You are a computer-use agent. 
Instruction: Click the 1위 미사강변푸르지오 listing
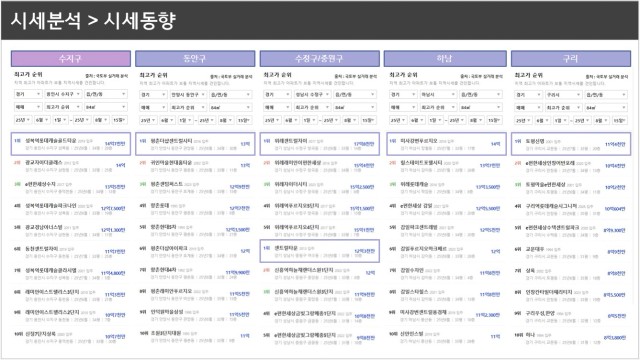(447, 144)
